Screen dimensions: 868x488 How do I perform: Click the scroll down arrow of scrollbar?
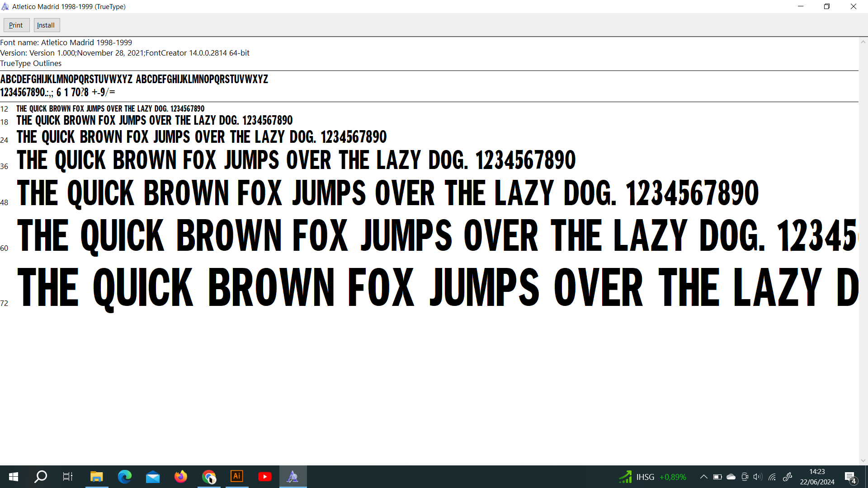[x=863, y=460]
